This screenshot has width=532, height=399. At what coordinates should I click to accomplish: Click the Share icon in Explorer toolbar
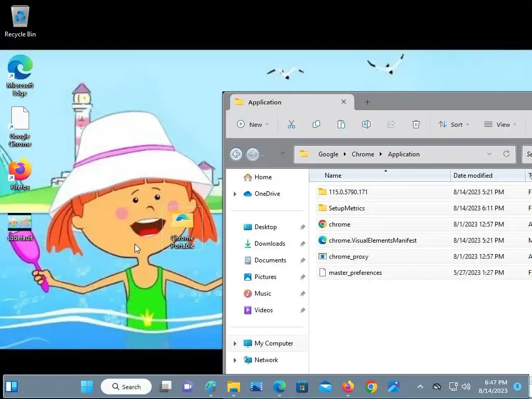pyautogui.click(x=391, y=125)
